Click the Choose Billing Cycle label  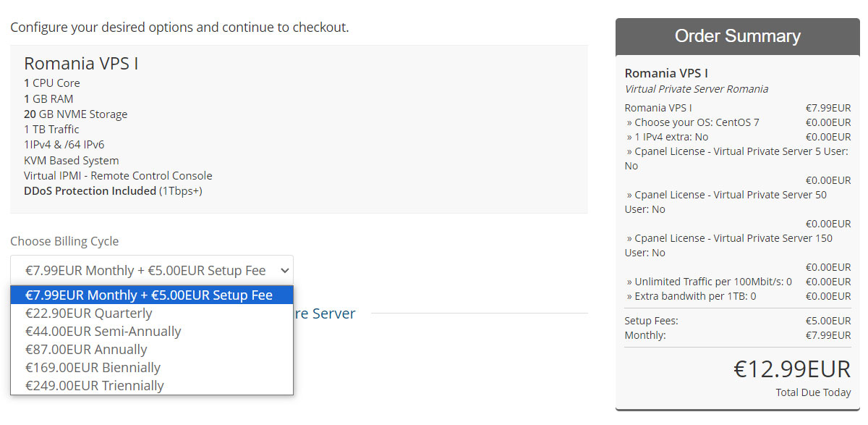[64, 241]
